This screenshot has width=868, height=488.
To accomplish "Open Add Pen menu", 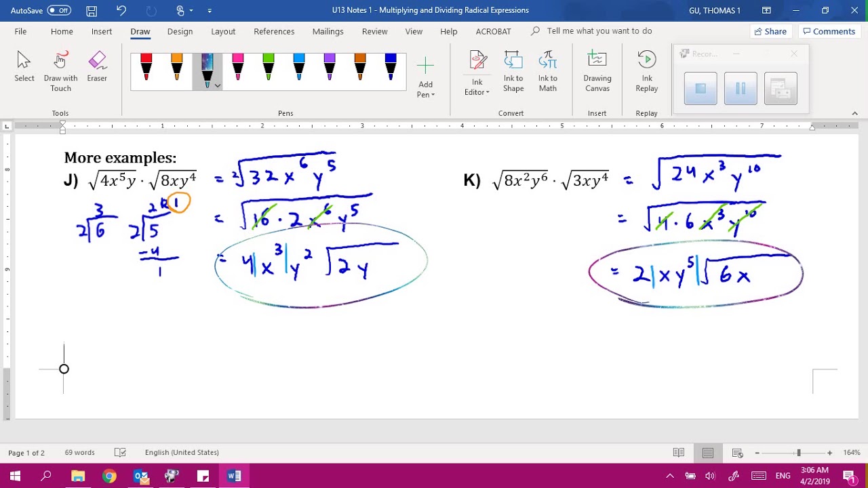I will tap(426, 77).
